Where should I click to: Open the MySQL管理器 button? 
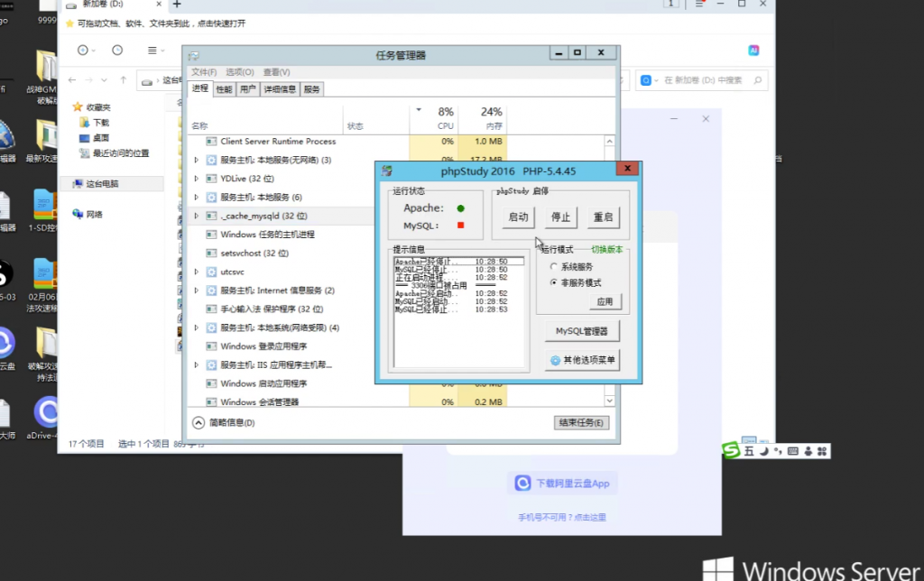tap(582, 332)
